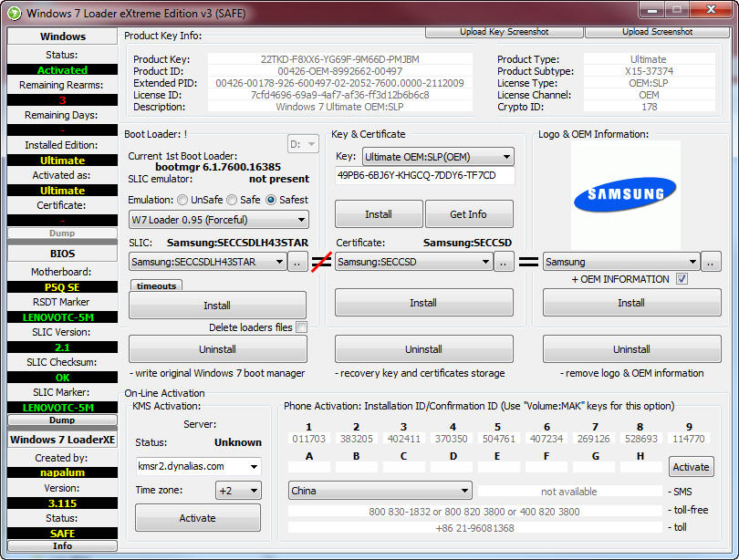Click the browse button next to the SLIC dropdown
The image size is (739, 560).
(x=298, y=263)
